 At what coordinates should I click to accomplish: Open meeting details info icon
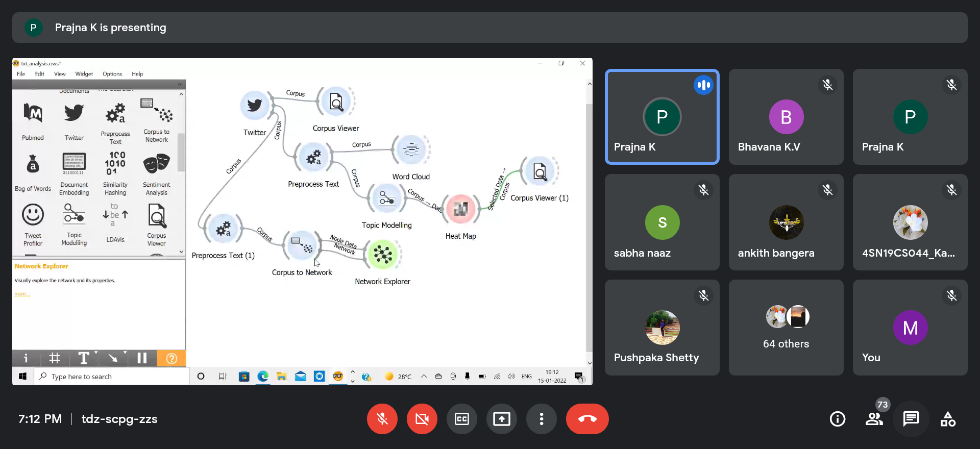[x=837, y=419]
